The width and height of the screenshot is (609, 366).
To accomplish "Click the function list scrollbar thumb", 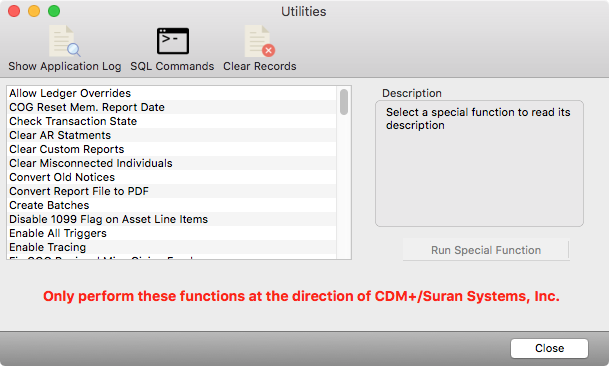I will point(344,102).
